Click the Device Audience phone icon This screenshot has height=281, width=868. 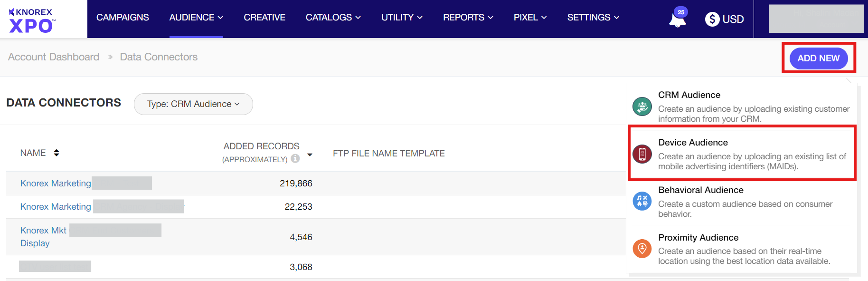642,154
